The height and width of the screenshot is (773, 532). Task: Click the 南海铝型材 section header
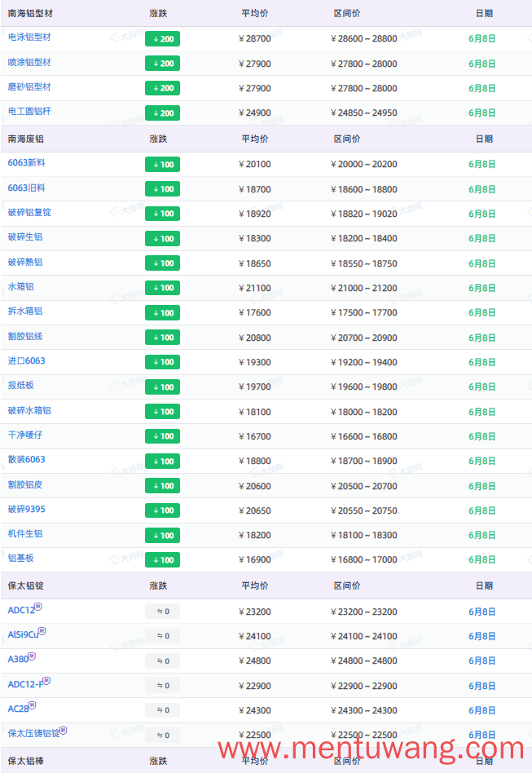click(30, 14)
